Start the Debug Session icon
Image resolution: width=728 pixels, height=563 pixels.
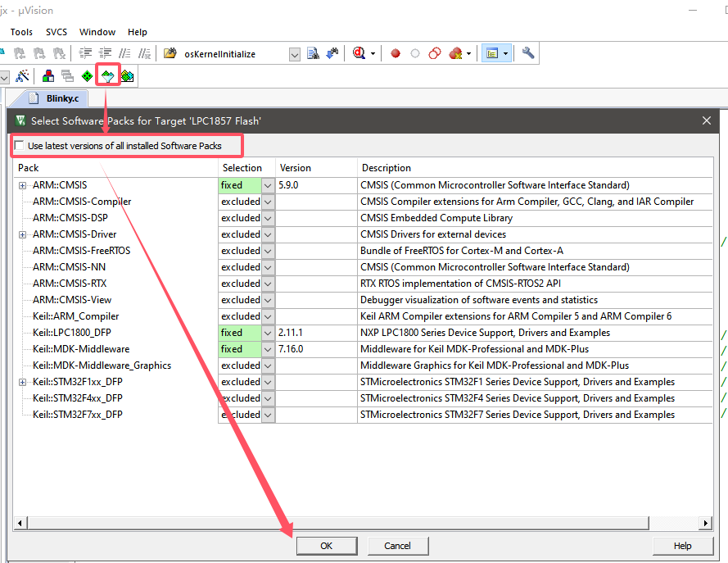coord(359,53)
